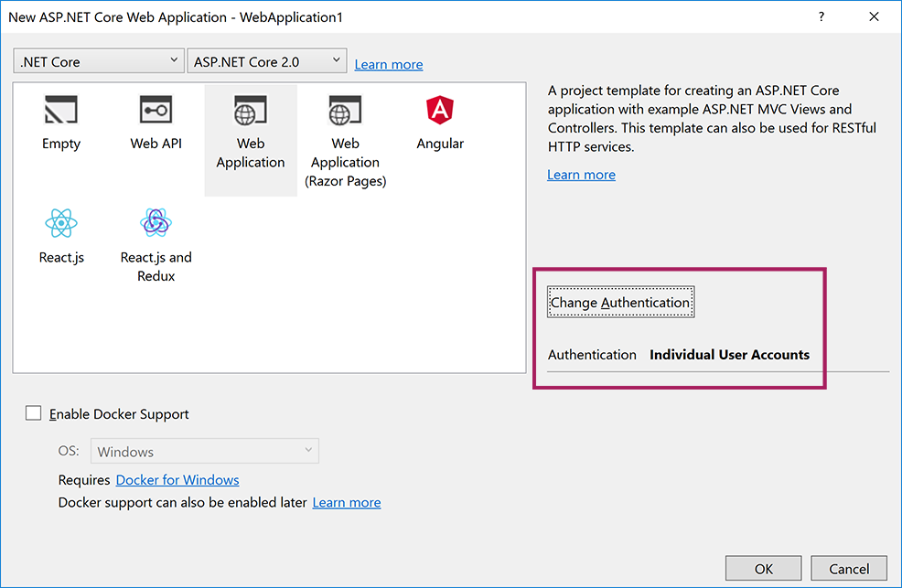The height and width of the screenshot is (588, 902).
Task: Expand the OS selection dropdown showing Windows
Action: [x=204, y=451]
